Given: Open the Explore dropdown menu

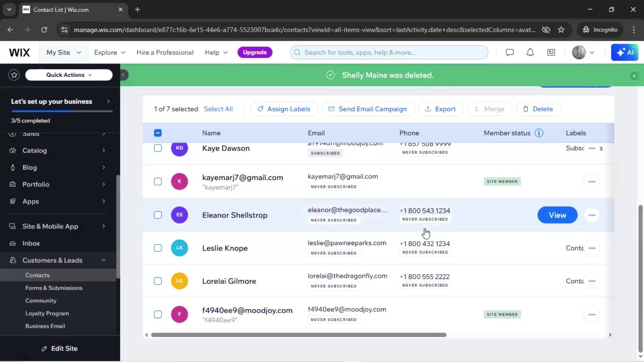Looking at the screenshot, I should click(x=110, y=53).
